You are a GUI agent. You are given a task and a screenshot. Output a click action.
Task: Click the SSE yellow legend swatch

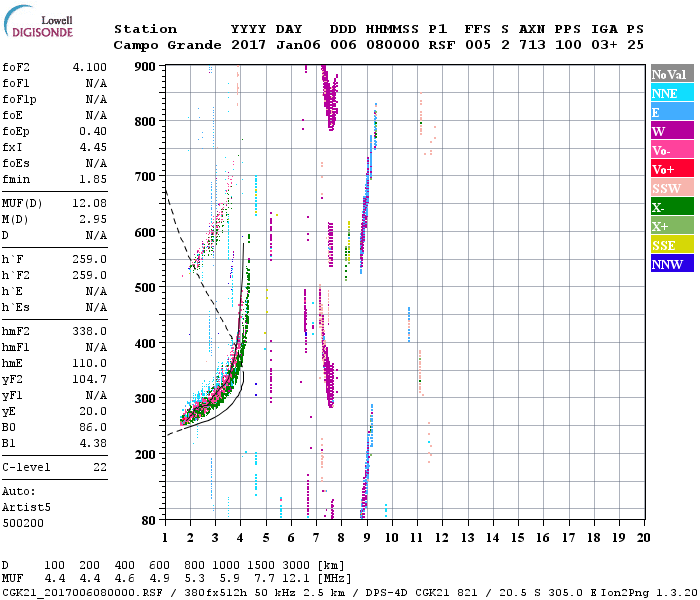tap(670, 245)
